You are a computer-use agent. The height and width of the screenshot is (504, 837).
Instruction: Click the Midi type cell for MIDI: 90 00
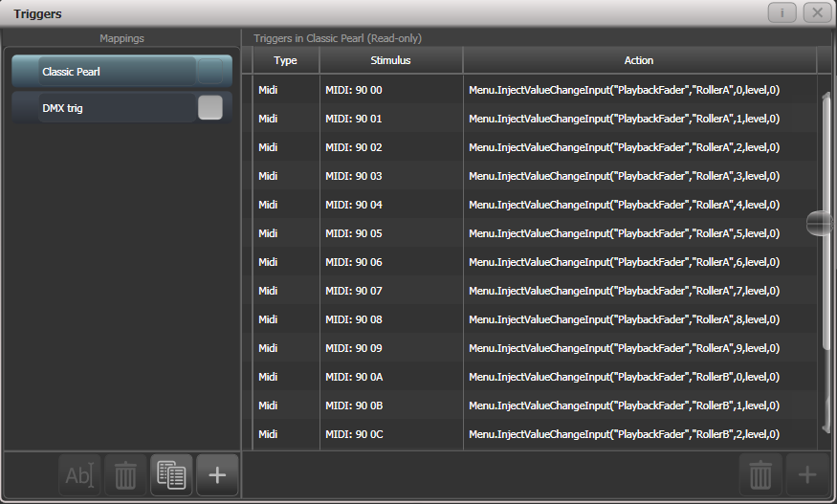pyautogui.click(x=286, y=90)
